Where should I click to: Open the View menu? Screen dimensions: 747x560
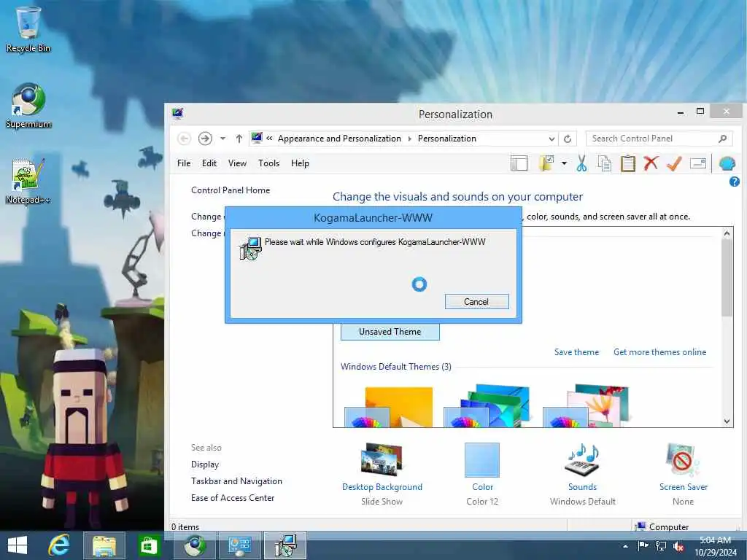point(237,163)
